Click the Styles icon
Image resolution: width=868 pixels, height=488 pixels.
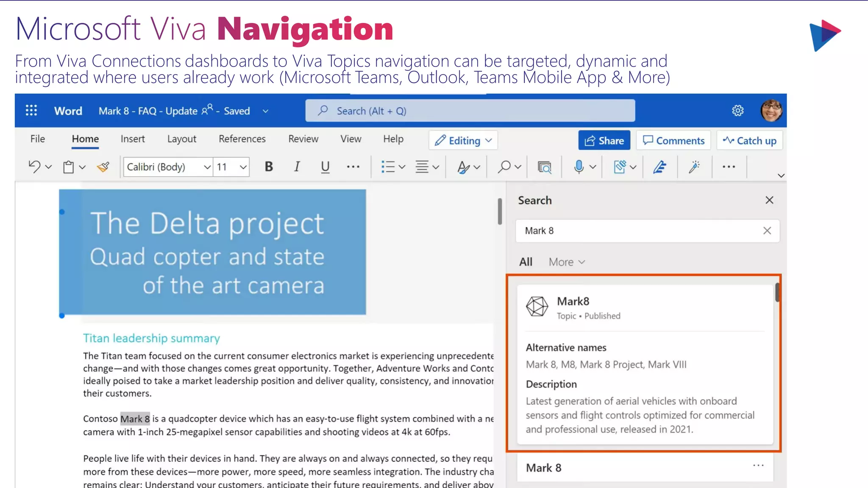463,167
